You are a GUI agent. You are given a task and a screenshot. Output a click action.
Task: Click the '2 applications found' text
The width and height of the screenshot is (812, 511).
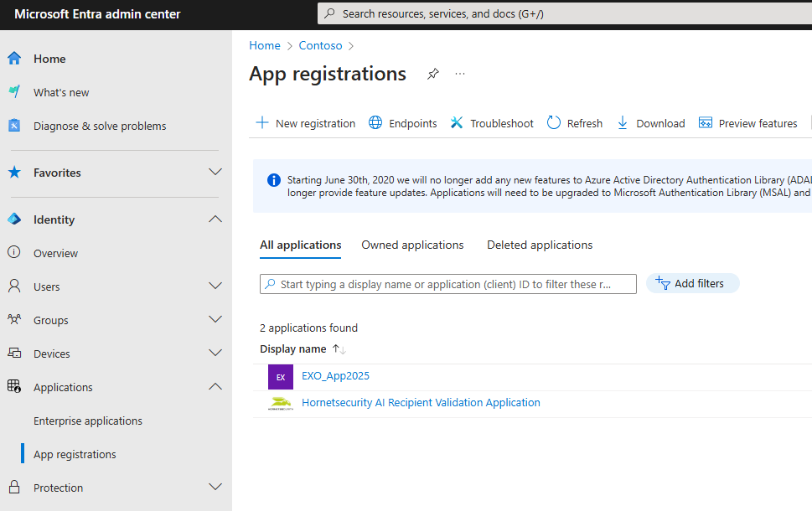pos(308,328)
